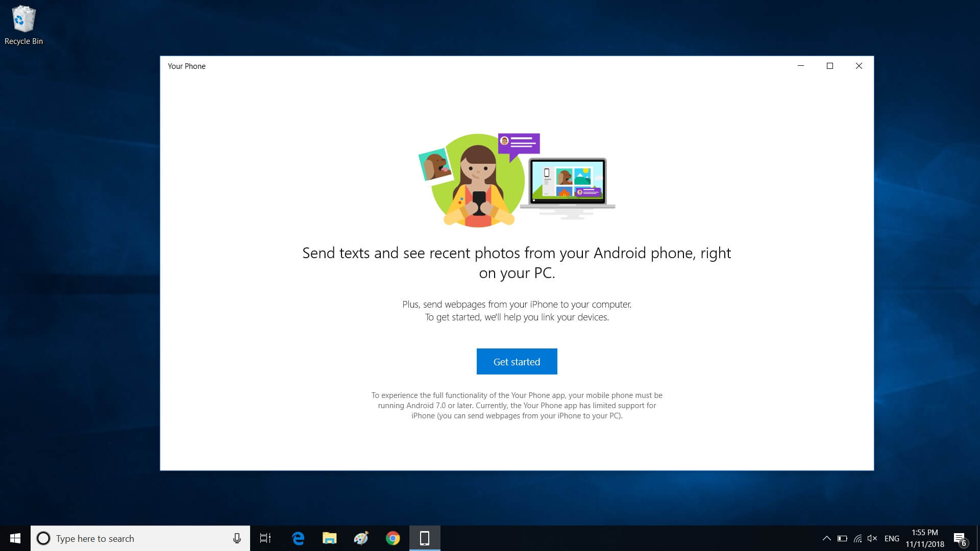The height and width of the screenshot is (551, 980).
Task: Expand the hidden system tray icons
Action: tap(826, 538)
